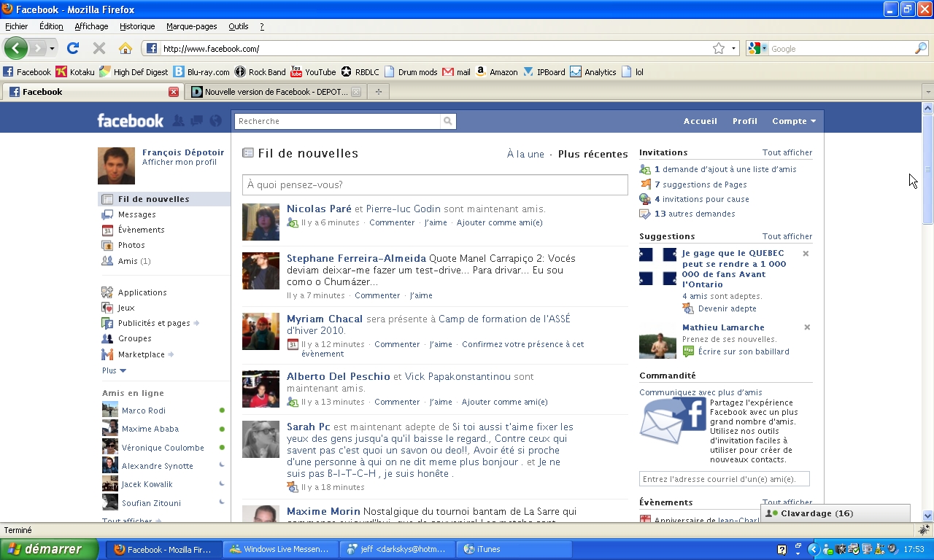Reload the page with the refresh icon
The image size is (934, 560).
coord(73,49)
